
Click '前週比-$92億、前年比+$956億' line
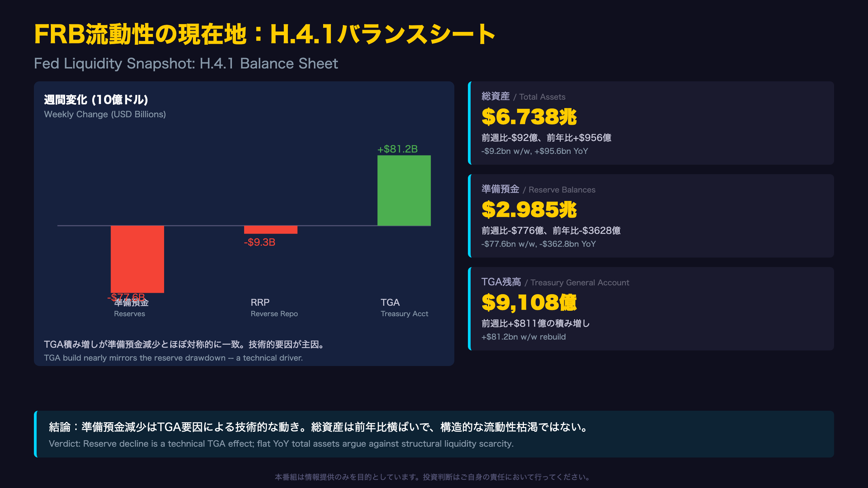546,138
